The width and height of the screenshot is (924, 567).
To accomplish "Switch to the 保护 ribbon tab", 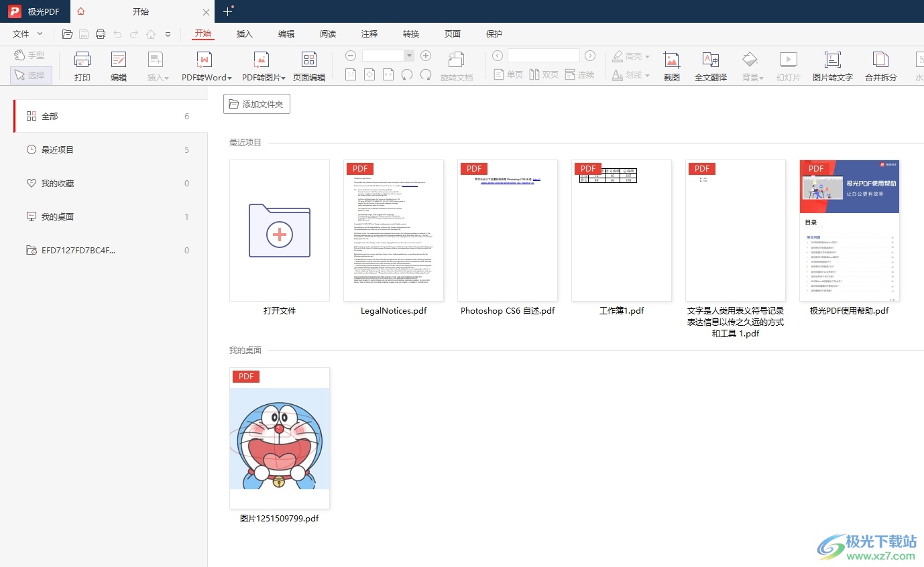I will 494,34.
